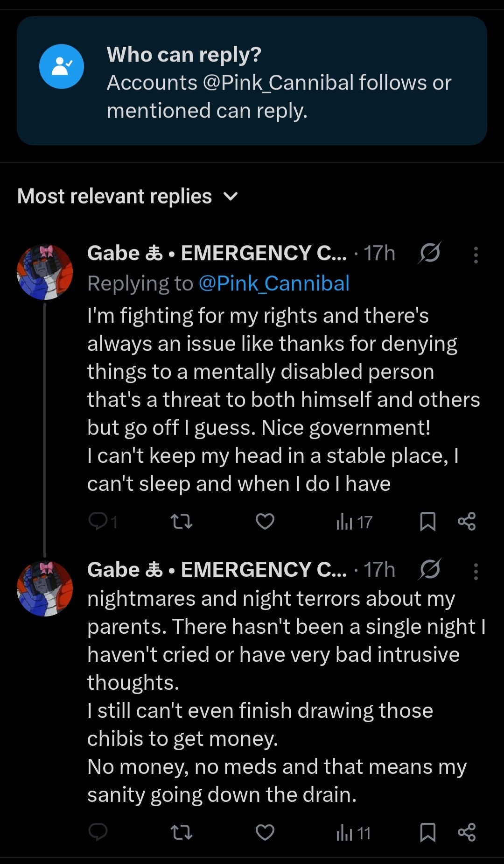View analytics showing 17 views
Image resolution: width=504 pixels, height=864 pixels.
click(354, 522)
